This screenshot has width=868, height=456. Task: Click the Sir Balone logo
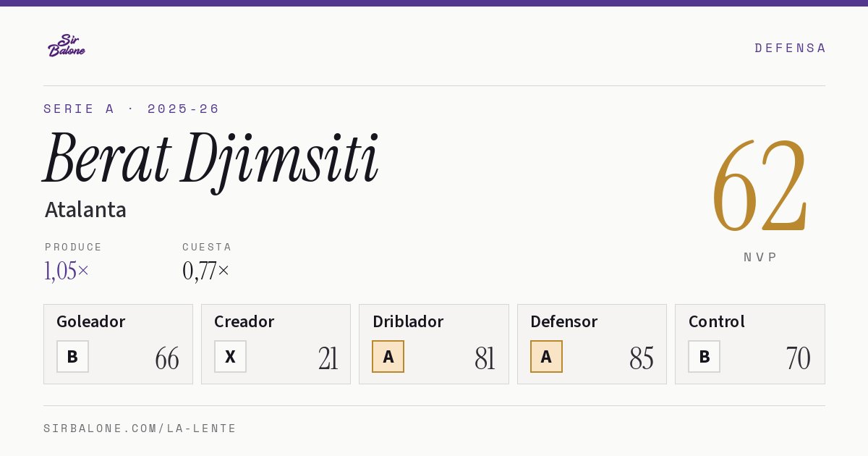click(x=67, y=46)
